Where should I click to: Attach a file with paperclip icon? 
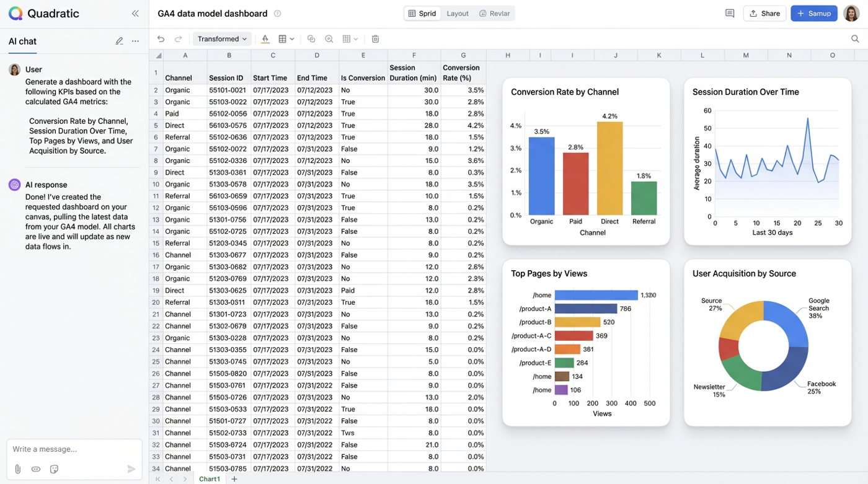(x=18, y=469)
